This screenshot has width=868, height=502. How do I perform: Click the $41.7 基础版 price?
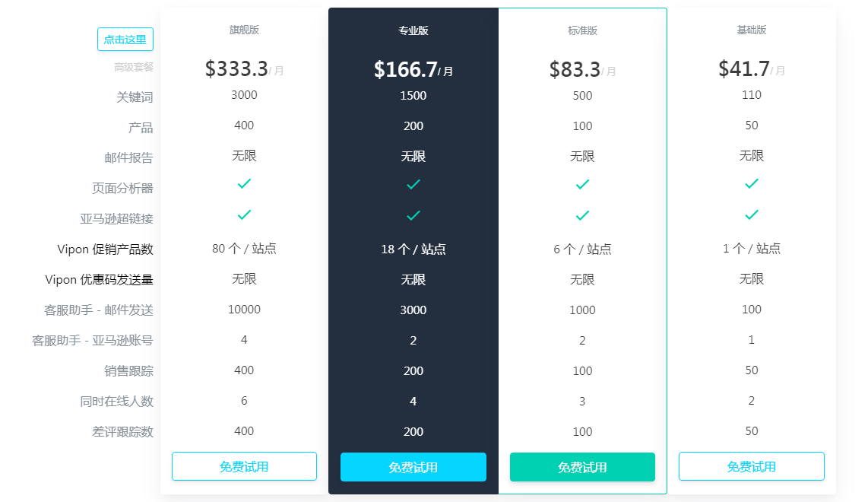click(x=744, y=69)
